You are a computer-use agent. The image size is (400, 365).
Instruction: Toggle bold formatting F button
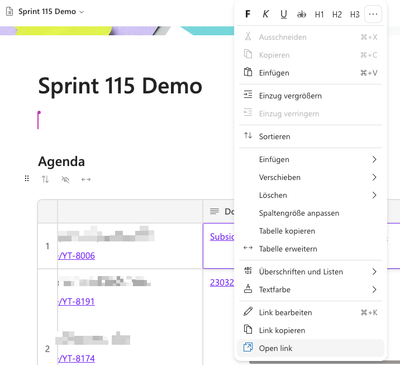(248, 14)
